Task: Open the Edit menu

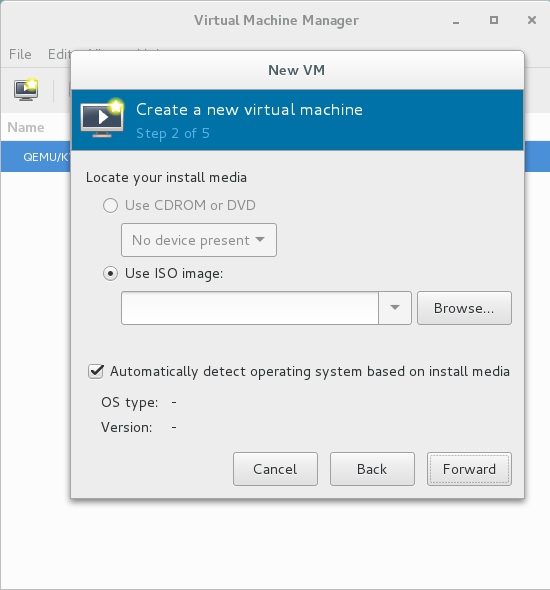Action: (59, 54)
